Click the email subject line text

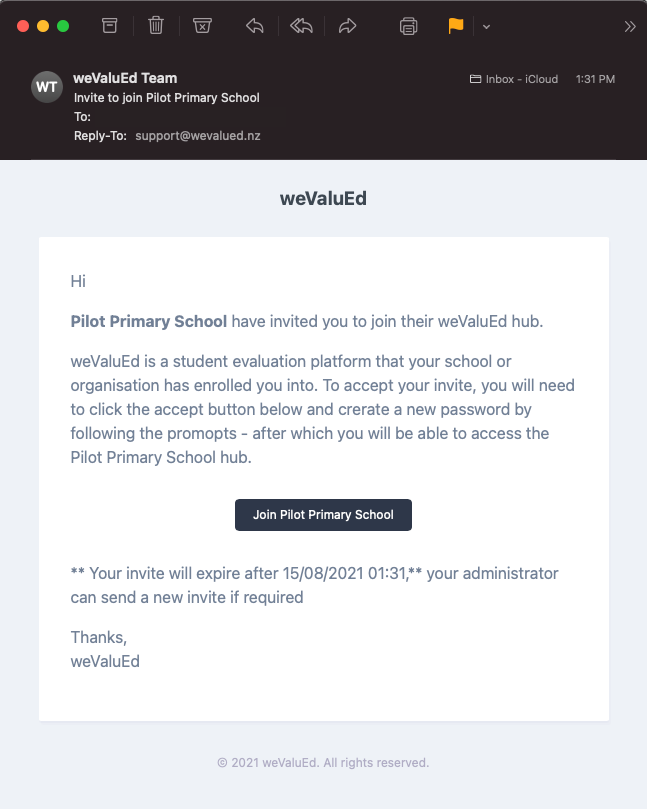coord(167,98)
